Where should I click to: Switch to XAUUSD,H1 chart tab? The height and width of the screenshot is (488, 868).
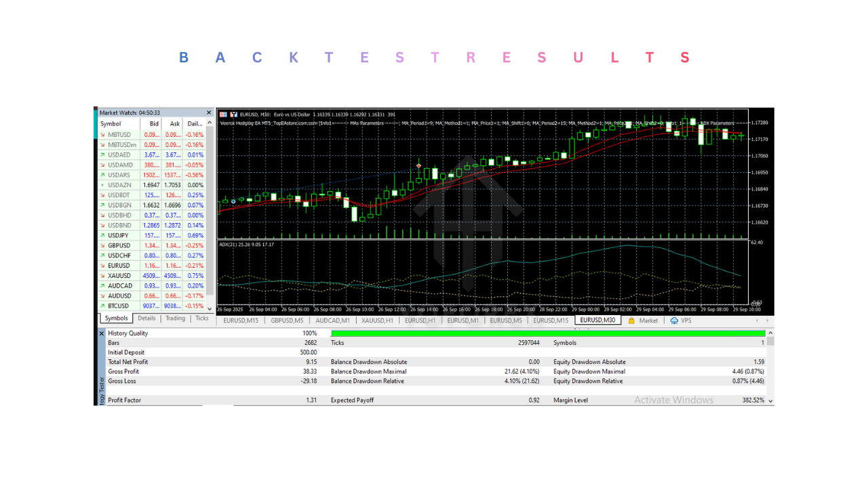tap(377, 321)
